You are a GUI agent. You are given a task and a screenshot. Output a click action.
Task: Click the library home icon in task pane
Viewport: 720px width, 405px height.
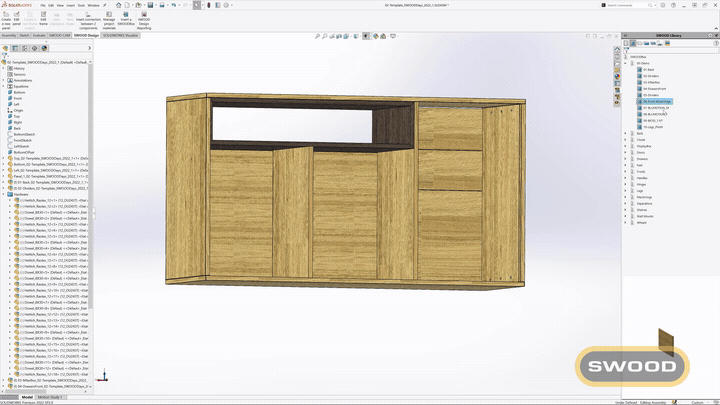coord(617,49)
